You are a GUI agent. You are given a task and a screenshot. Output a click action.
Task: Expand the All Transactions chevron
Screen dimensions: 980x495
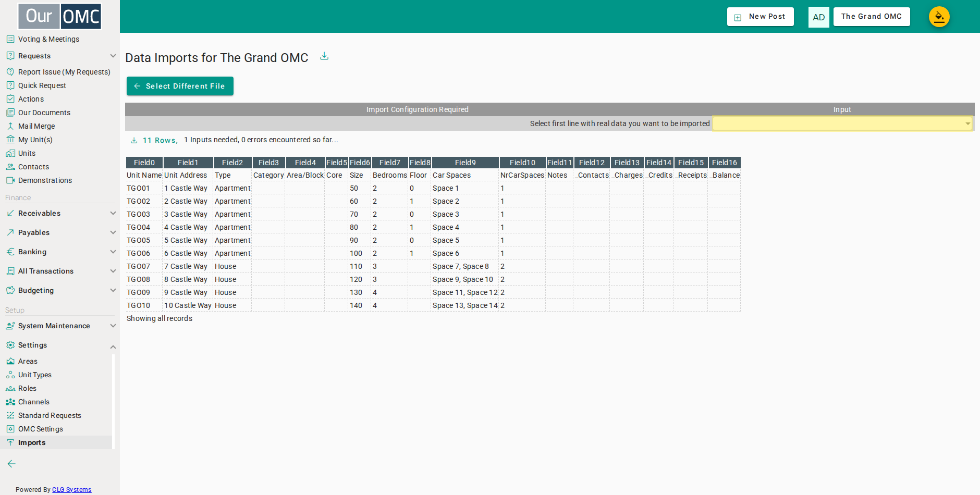pyautogui.click(x=113, y=271)
